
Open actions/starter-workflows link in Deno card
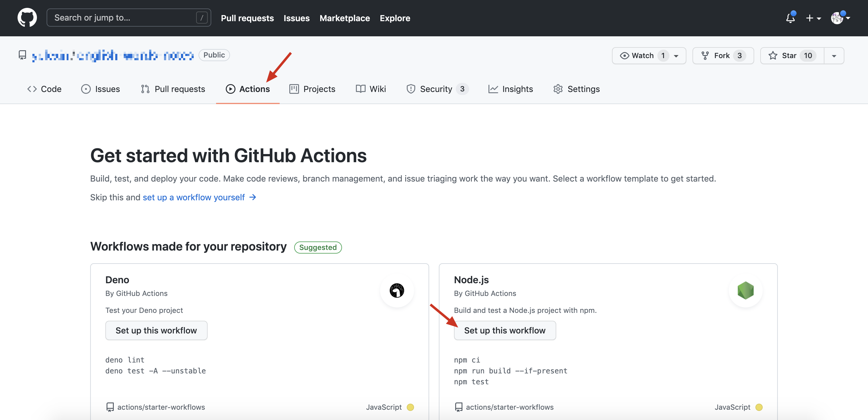click(x=161, y=407)
